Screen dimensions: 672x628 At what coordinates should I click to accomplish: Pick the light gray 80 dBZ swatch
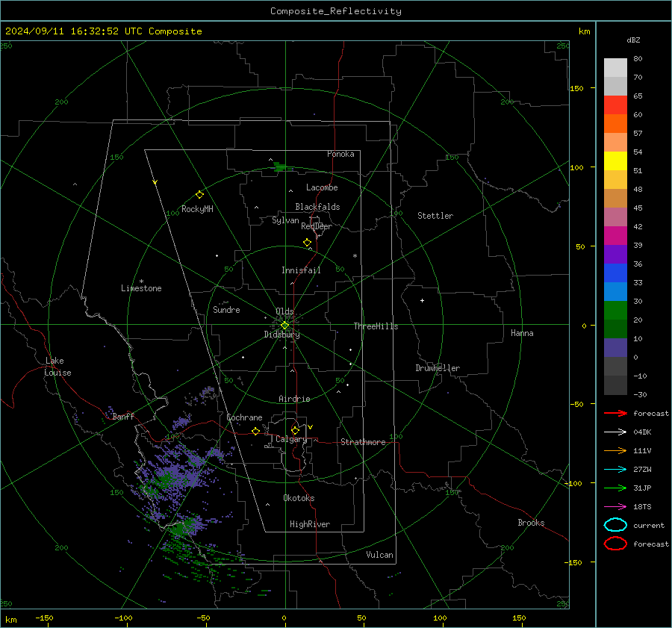615,67
